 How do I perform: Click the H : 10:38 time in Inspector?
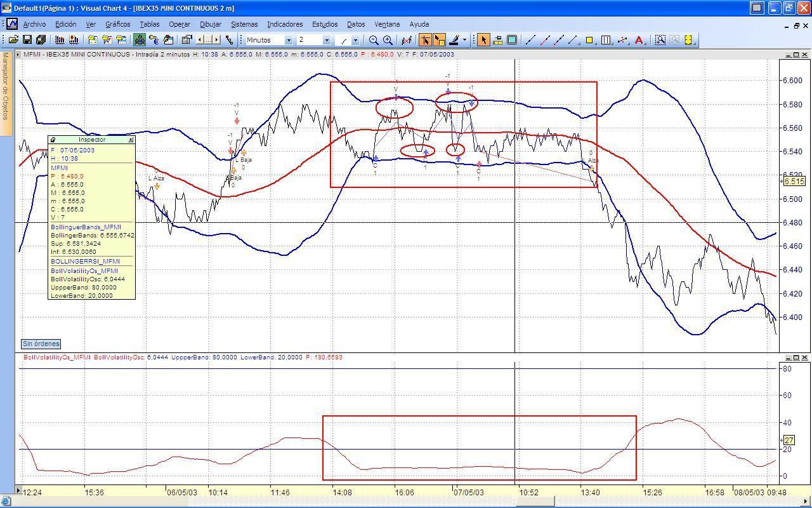point(64,159)
